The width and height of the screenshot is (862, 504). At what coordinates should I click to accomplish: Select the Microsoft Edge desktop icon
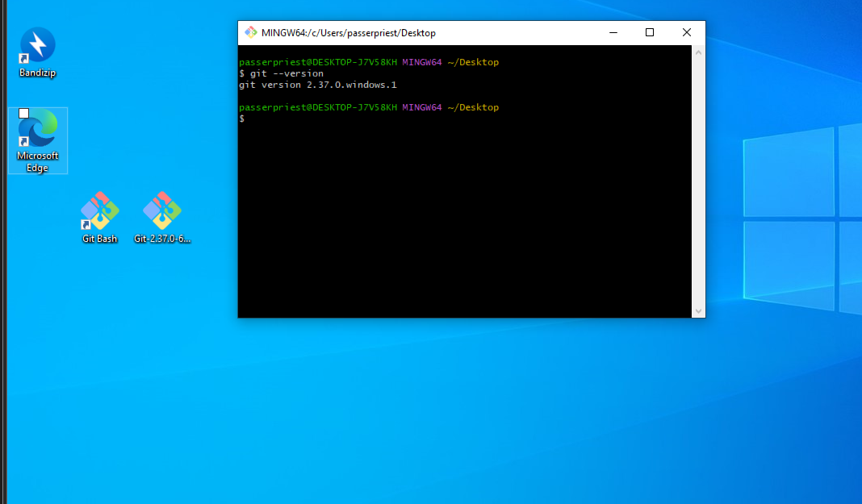pyautogui.click(x=37, y=130)
